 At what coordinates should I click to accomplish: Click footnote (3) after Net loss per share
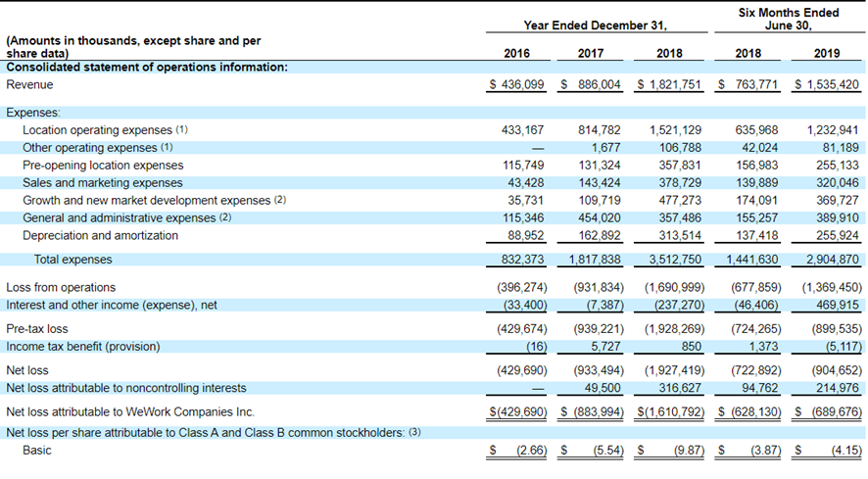click(x=414, y=432)
